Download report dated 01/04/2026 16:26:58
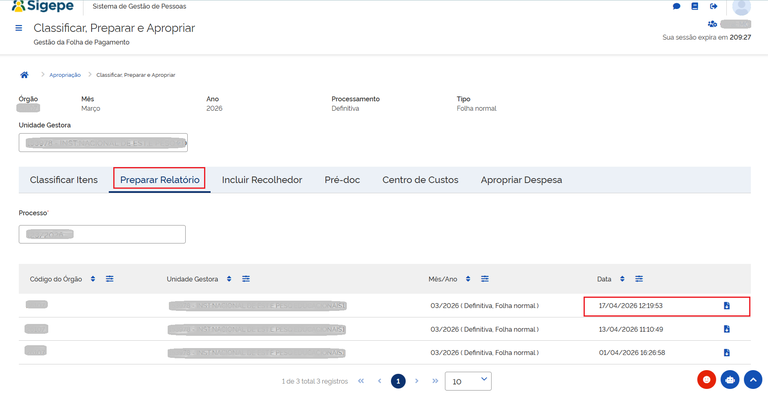 (726, 353)
